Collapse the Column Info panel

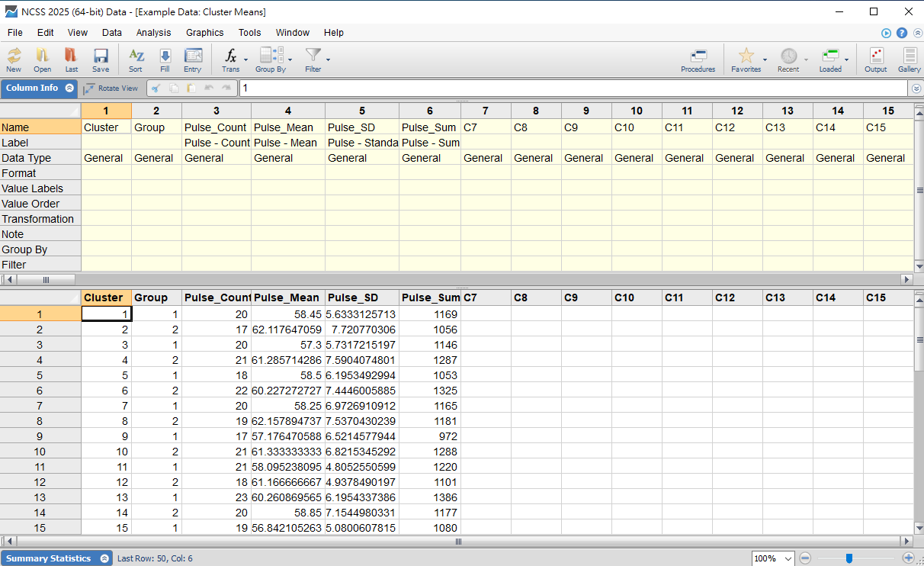tap(69, 88)
